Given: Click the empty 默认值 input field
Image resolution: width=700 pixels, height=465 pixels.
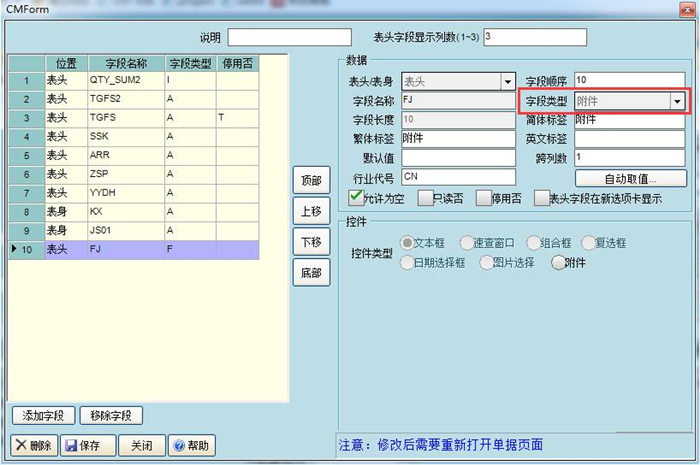Looking at the screenshot, I should 458,158.
